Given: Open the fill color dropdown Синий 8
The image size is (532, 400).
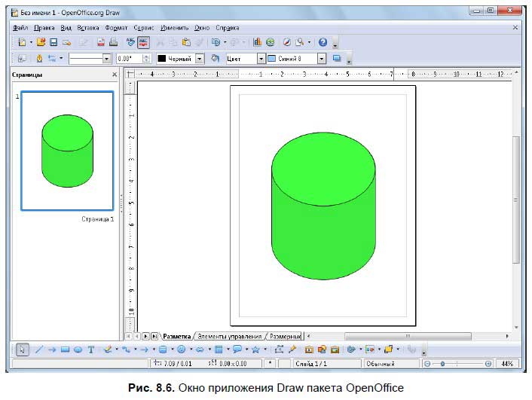Looking at the screenshot, I should click(321, 59).
